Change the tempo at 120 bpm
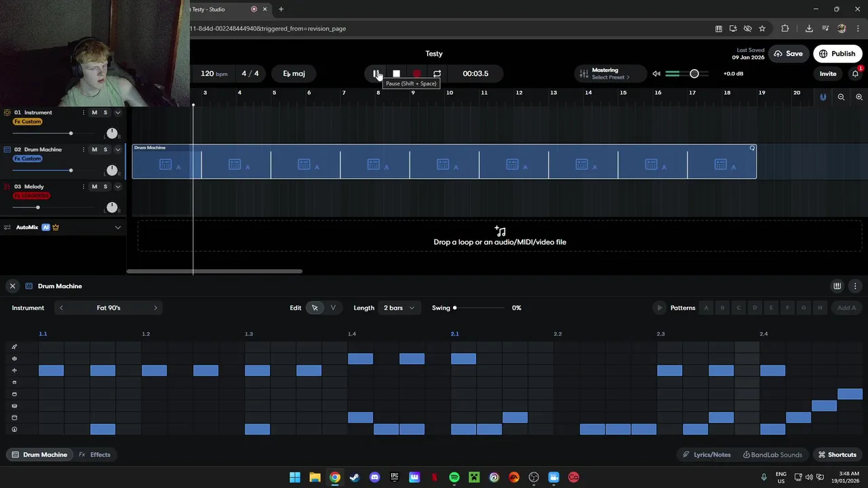Screen dimensions: 868x488 [214, 73]
